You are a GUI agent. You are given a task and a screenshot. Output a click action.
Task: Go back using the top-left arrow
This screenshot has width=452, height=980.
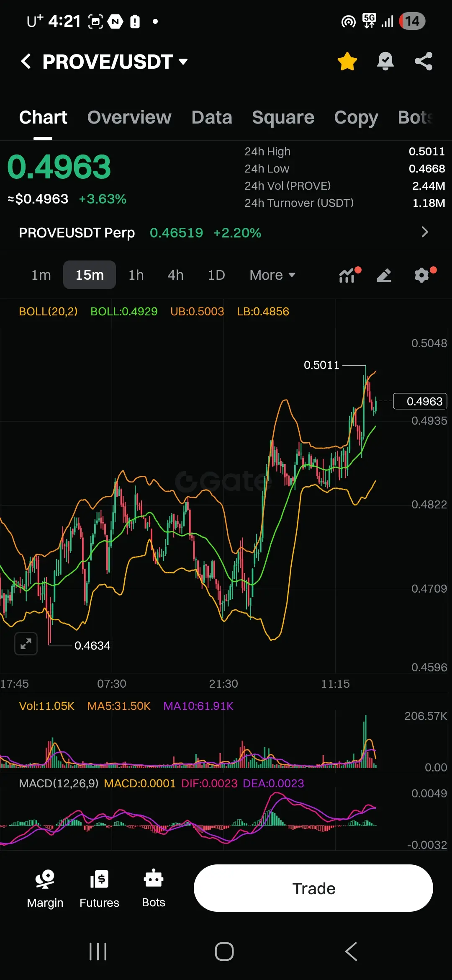(x=26, y=62)
